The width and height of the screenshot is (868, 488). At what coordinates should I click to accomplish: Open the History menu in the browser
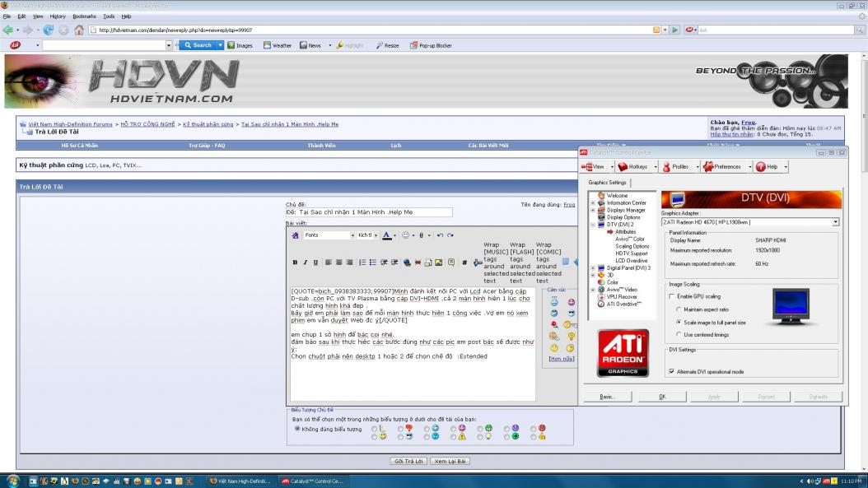58,16
